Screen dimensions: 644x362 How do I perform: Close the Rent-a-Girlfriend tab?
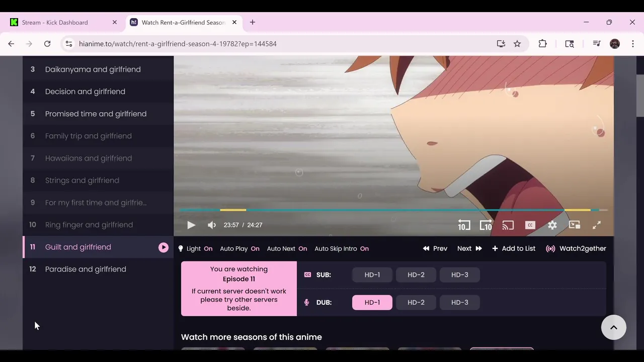234,22
